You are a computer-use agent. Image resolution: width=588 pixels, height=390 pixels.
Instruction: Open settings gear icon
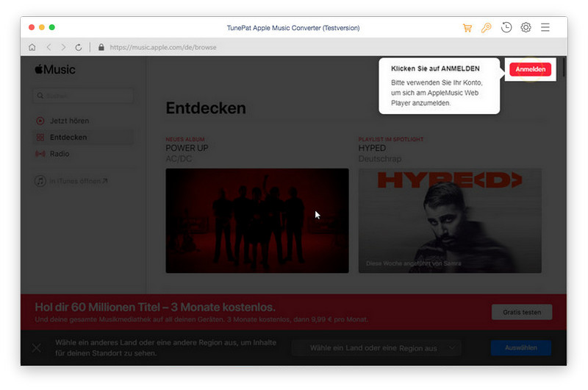[526, 27]
